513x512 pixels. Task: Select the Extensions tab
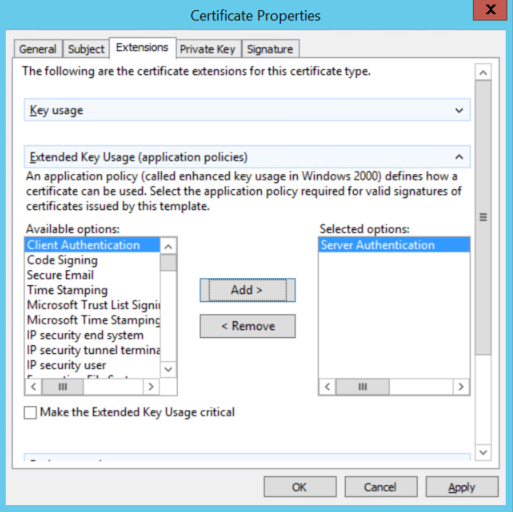142,48
